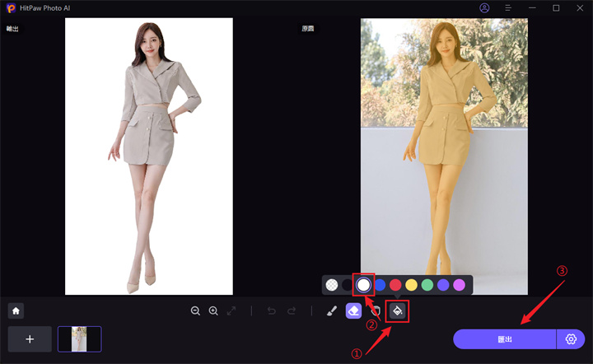The height and width of the screenshot is (364, 593).
Task: Select the purple eraser tool
Action: (353, 311)
